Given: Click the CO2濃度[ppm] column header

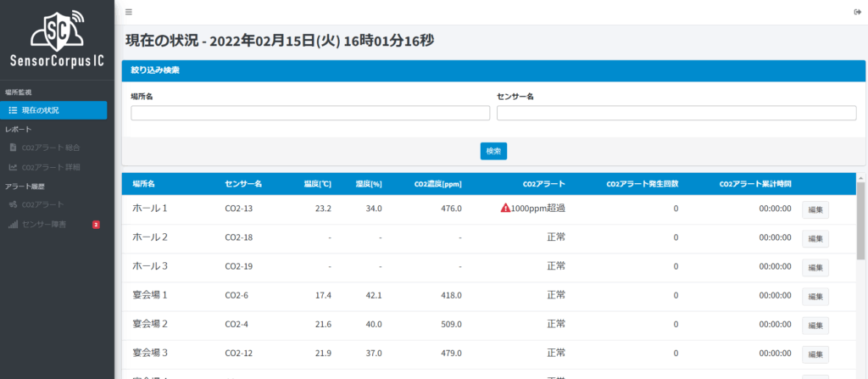Looking at the screenshot, I should pos(437,183).
